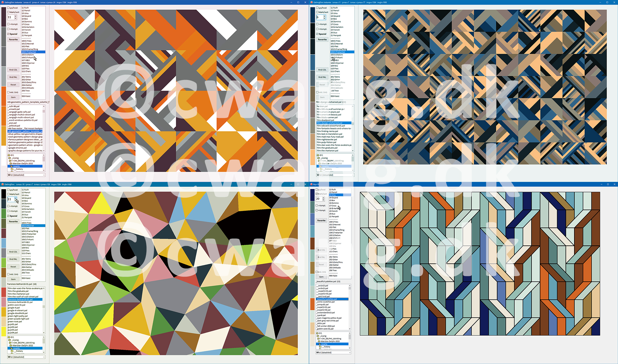Click Rnd PAL button in the Hexnet window
Viewport: 618px width, 364px height.
point(13,259)
